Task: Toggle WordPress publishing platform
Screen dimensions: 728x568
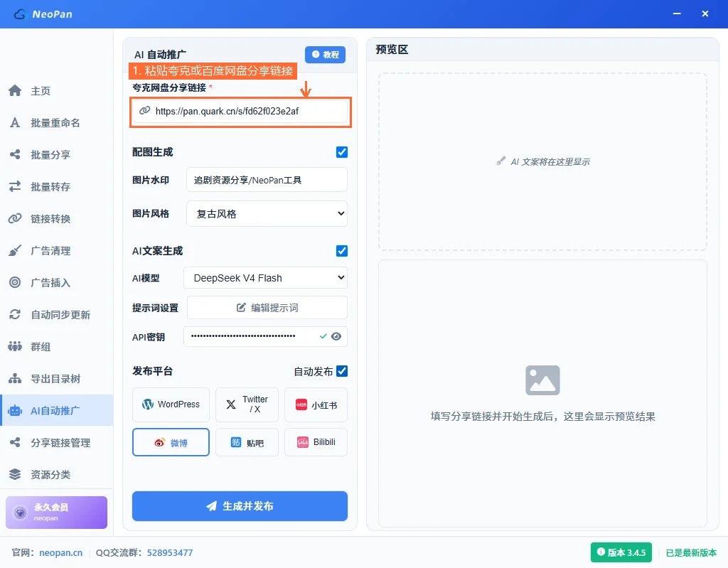Action: tap(171, 404)
